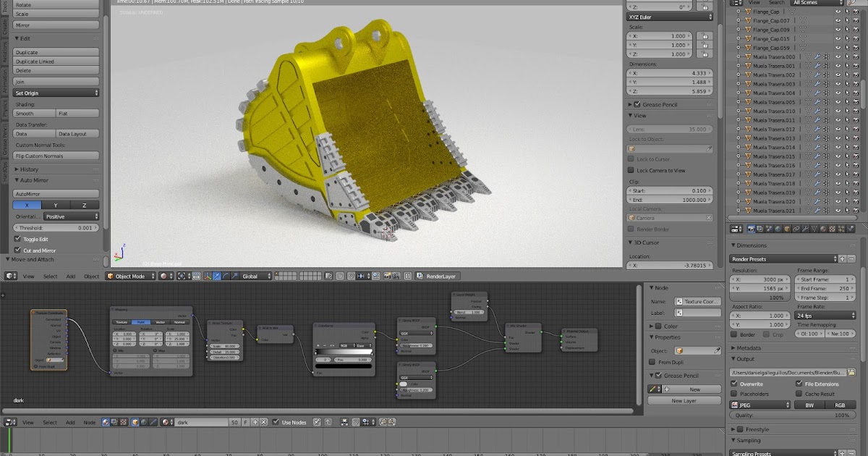Open the Object Mode dropdown

coord(131,276)
